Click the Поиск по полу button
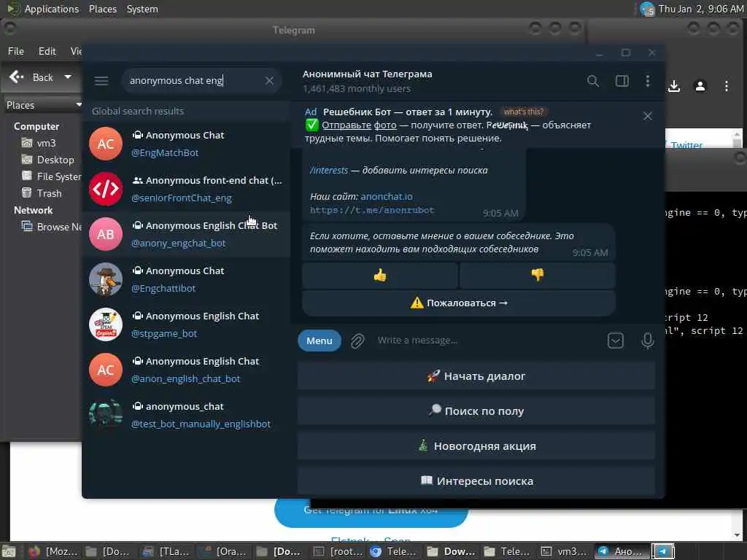Viewport: 747px width, 560px height. tap(476, 411)
